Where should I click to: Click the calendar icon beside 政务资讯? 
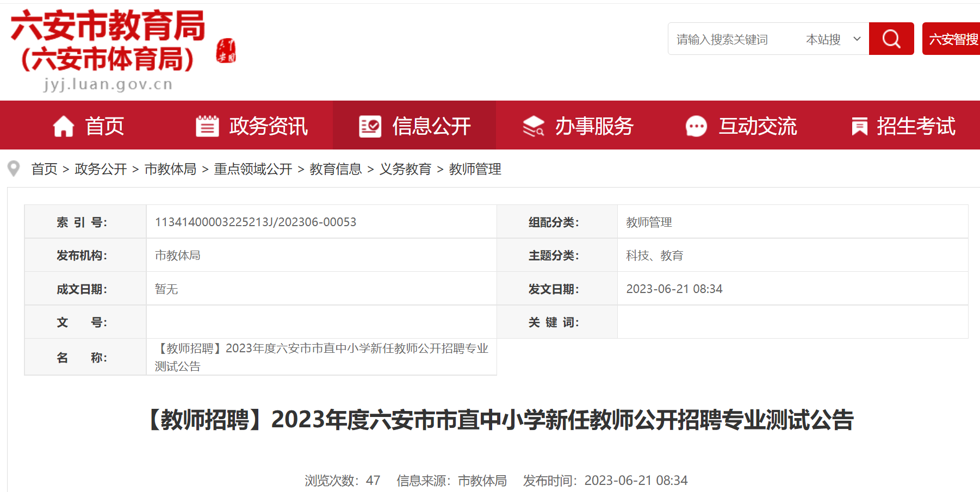[x=207, y=127]
